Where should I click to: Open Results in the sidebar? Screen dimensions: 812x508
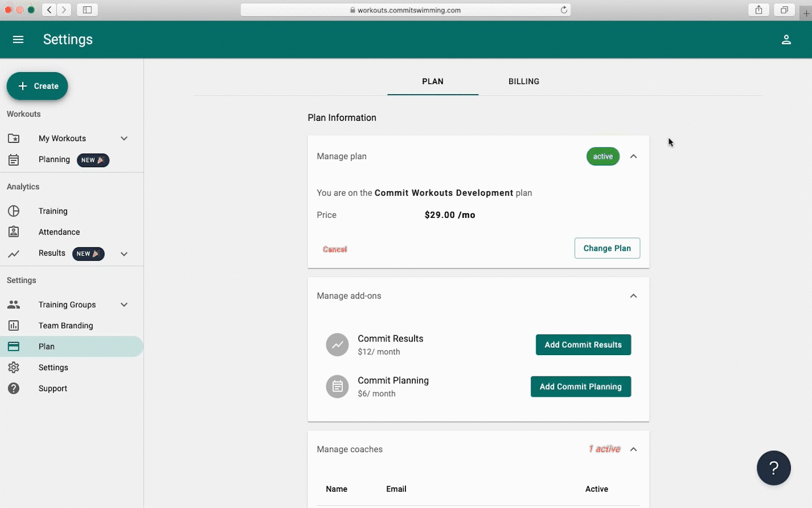(52, 253)
